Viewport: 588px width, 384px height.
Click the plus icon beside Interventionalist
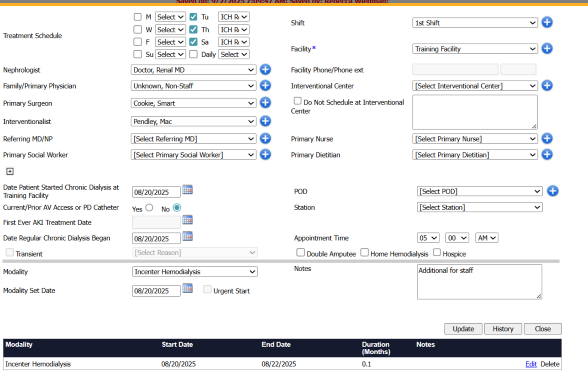(x=265, y=121)
